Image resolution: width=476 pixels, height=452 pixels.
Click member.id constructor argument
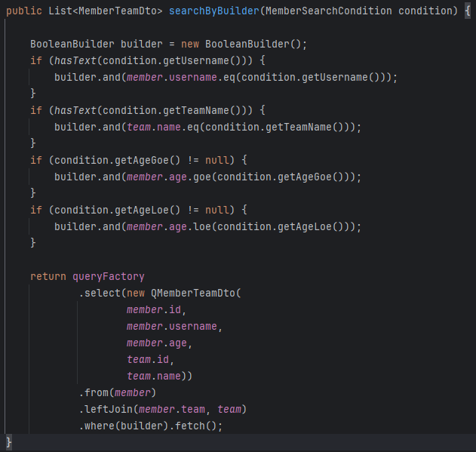(154, 310)
